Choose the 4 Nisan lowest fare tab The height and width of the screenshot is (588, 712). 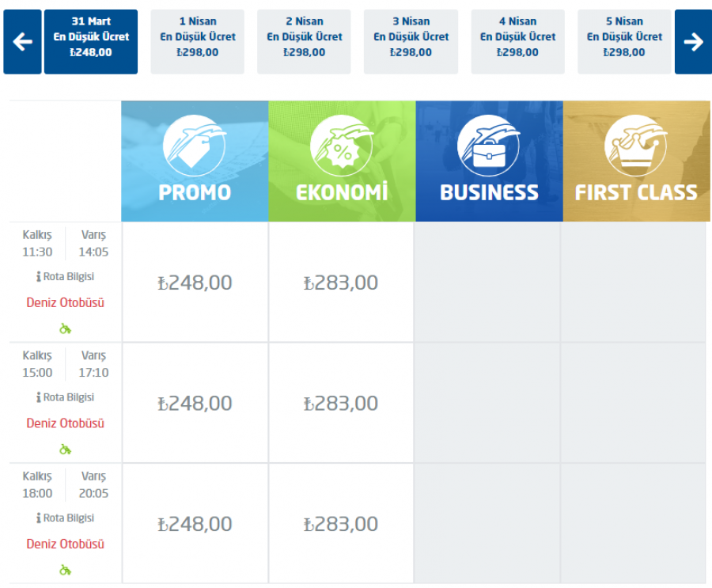[x=517, y=42]
